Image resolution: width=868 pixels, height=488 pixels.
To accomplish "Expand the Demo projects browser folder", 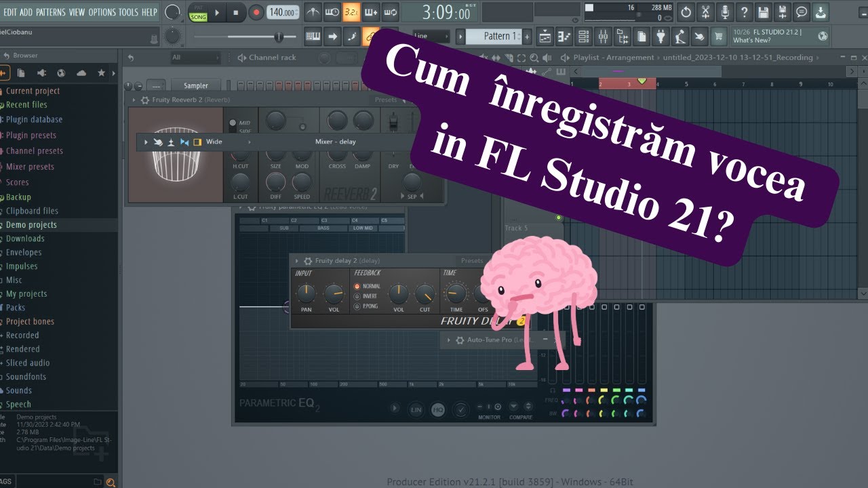I will pyautogui.click(x=31, y=225).
